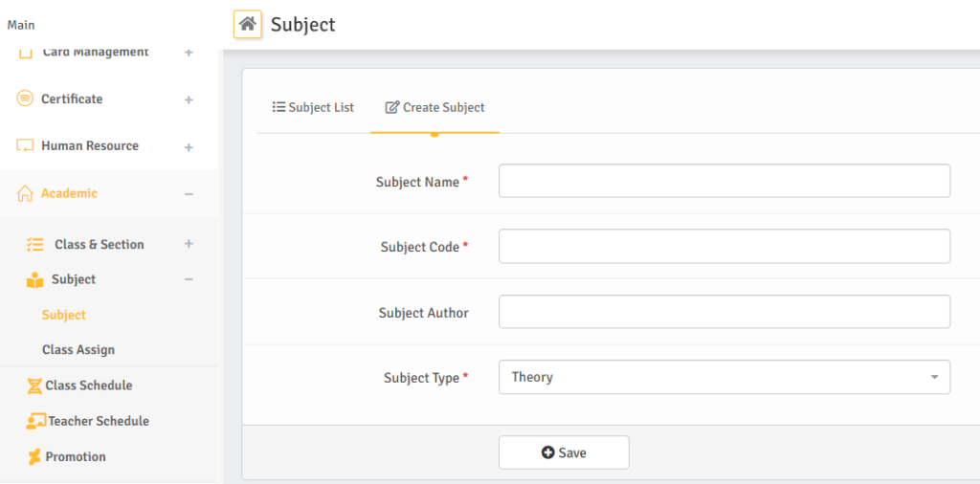
Task: Click the Subject book reader icon
Action: pyautogui.click(x=34, y=280)
